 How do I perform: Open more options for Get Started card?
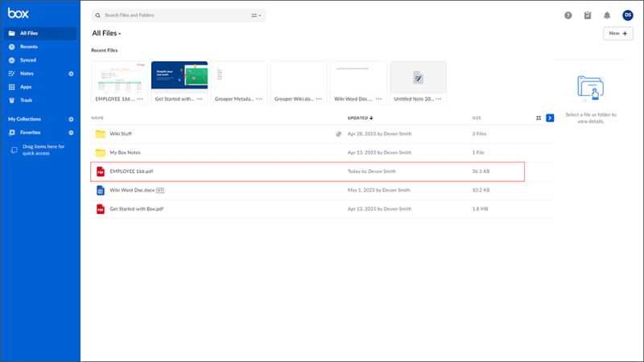click(x=200, y=99)
